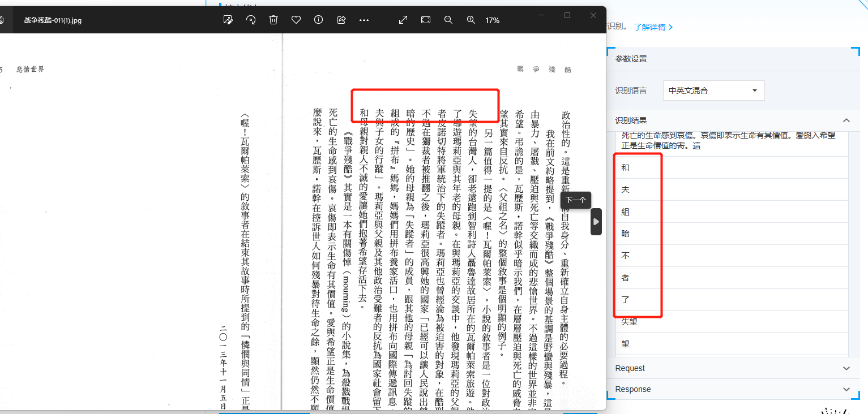Click the 了解详情 link
The width and height of the screenshot is (868, 414).
coord(653,27)
